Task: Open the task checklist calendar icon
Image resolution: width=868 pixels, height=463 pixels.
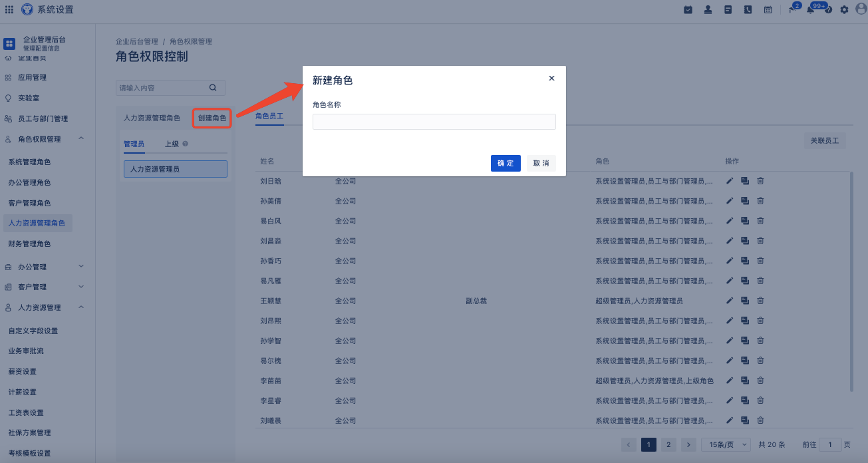Action: pyautogui.click(x=688, y=9)
